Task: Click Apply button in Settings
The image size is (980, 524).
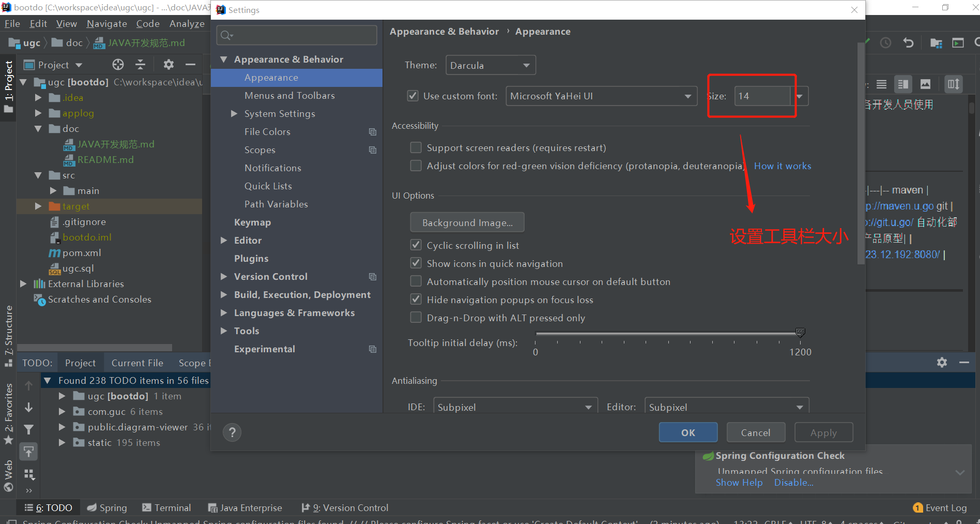Action: point(823,432)
